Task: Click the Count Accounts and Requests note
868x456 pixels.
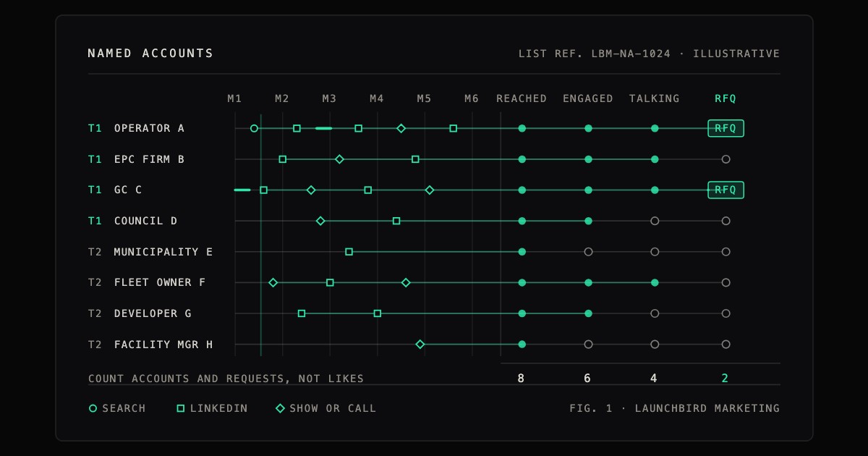Action: tap(226, 379)
